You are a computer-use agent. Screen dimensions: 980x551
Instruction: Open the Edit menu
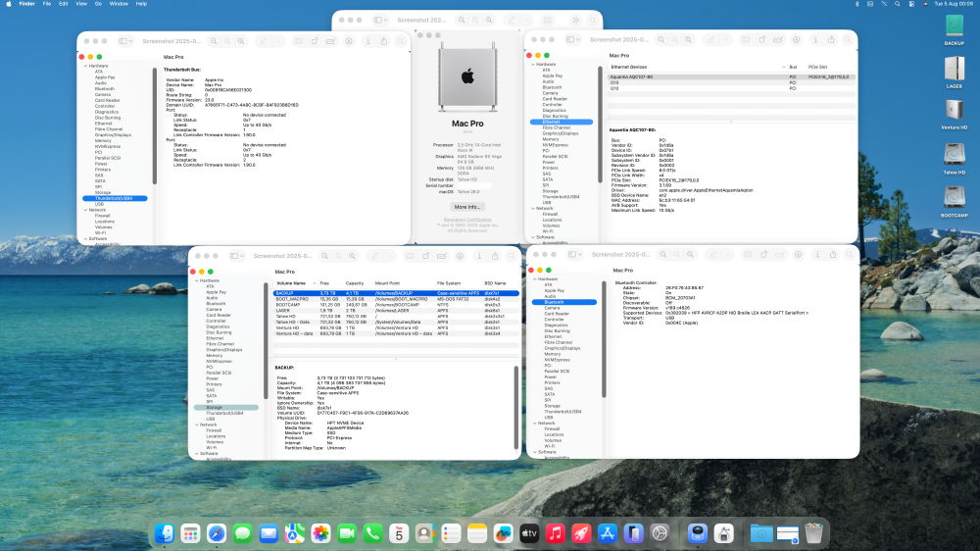pyautogui.click(x=63, y=4)
